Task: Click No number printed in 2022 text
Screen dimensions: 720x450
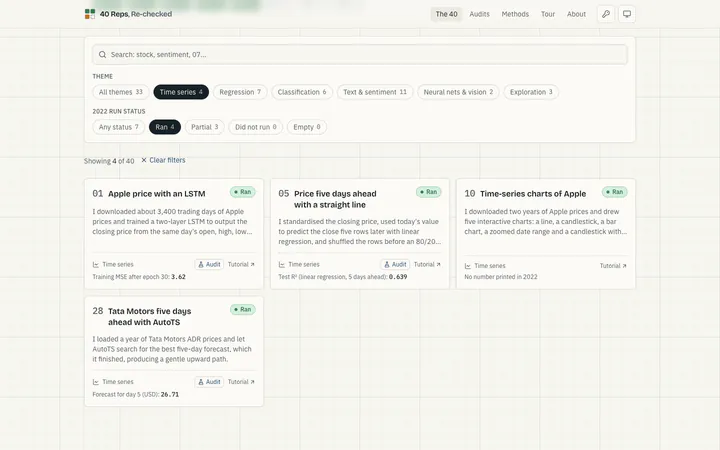Action: coord(501,277)
